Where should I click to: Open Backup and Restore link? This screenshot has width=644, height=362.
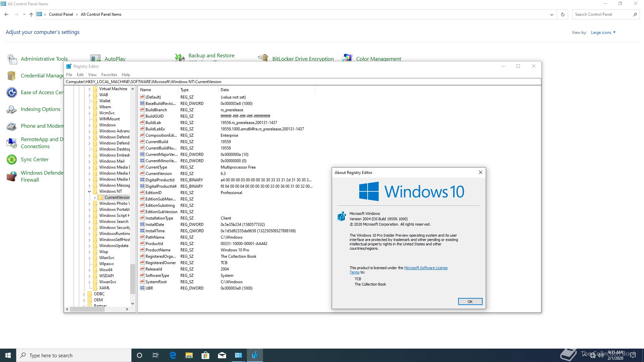pyautogui.click(x=211, y=56)
